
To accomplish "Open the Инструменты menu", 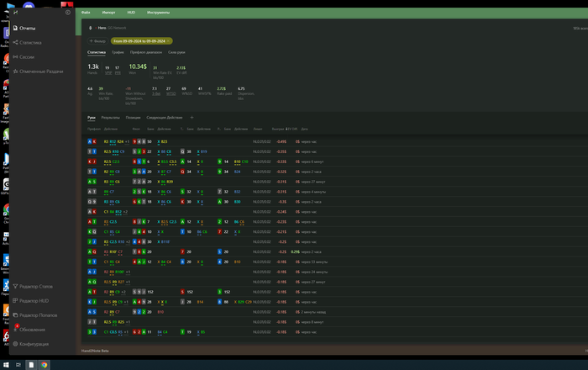I will click(158, 13).
